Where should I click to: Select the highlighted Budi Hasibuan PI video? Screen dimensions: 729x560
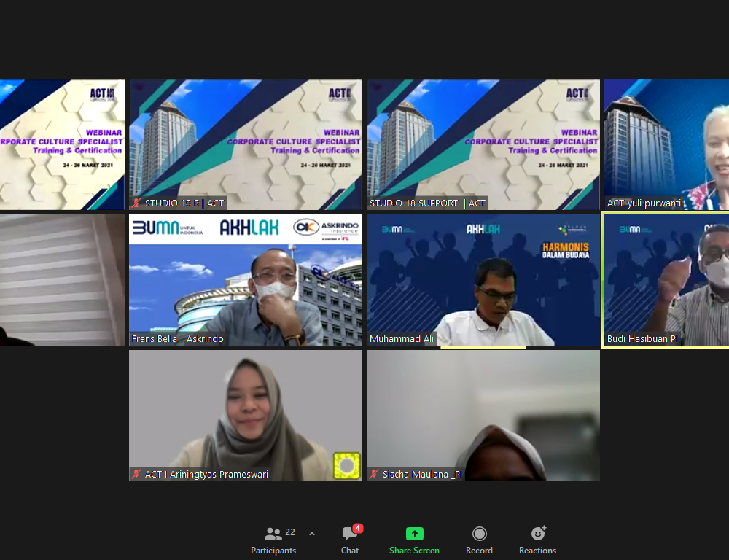tap(666, 279)
